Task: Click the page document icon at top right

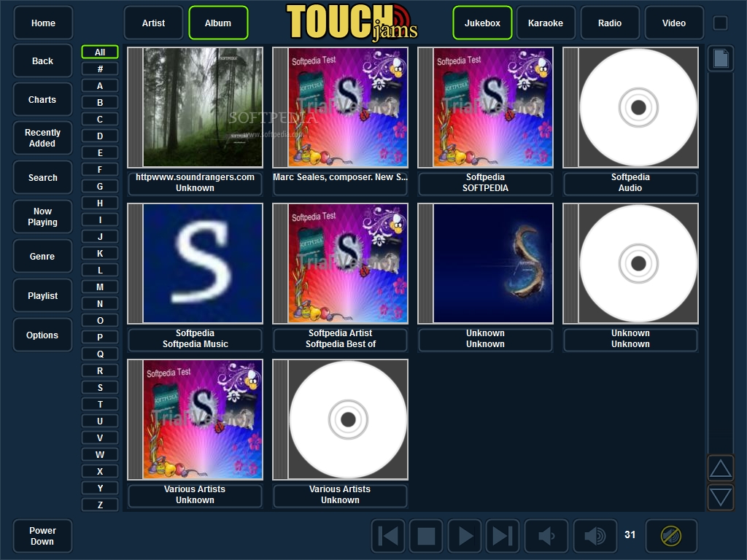Action: 720,58
